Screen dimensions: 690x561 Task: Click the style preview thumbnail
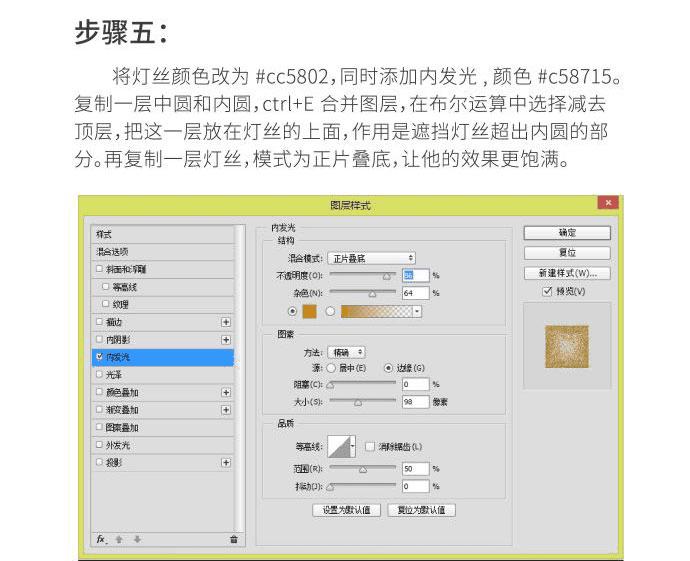coord(567,347)
